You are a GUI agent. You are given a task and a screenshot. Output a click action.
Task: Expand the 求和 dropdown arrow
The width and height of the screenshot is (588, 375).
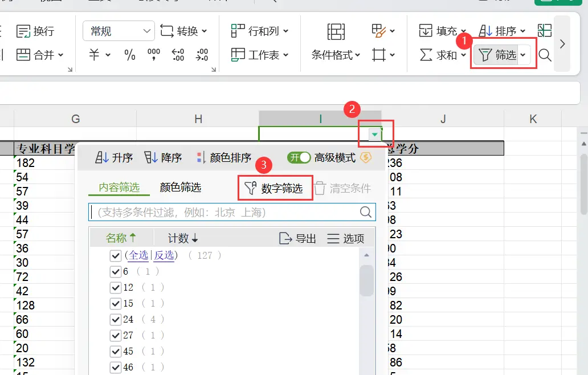[x=463, y=55]
